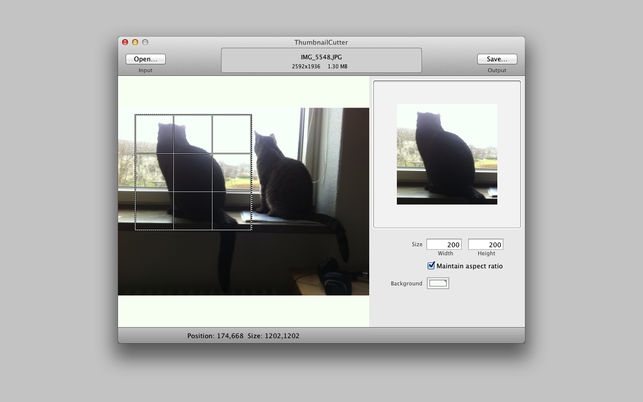Save the thumbnail with Save button
The height and width of the screenshot is (402, 643).
coord(497,59)
